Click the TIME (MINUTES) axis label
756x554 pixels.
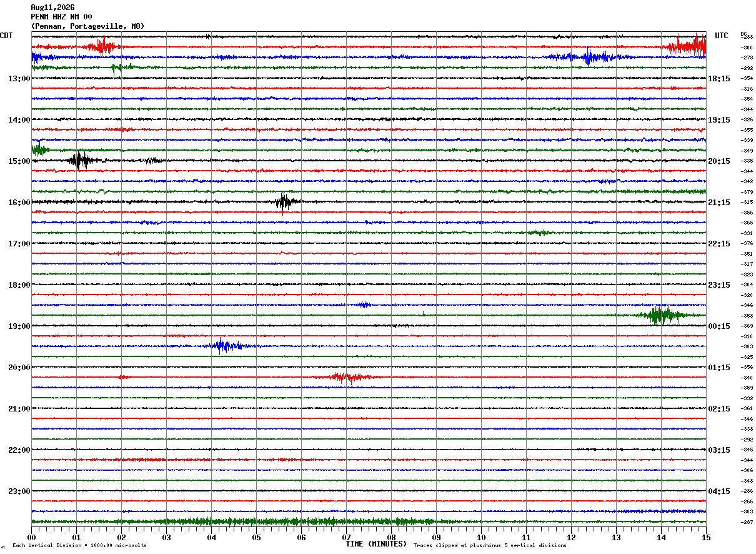pyautogui.click(x=376, y=544)
